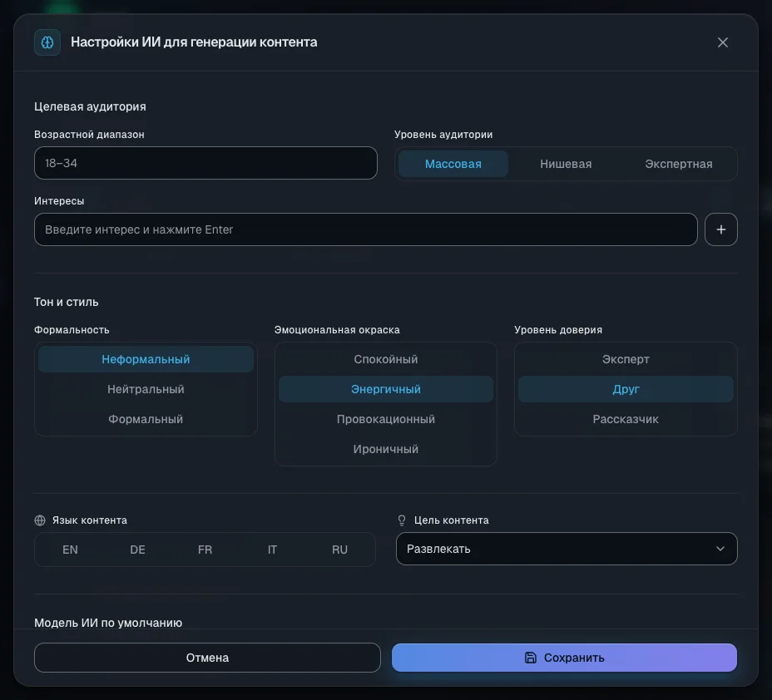Click the Сохранить button
This screenshot has width=772, height=700.
click(x=564, y=658)
